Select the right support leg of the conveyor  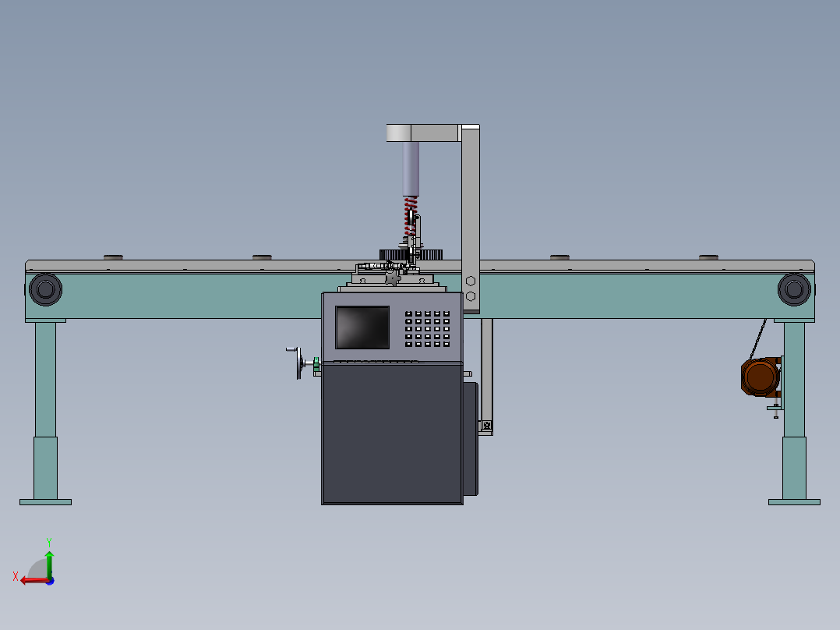pyautogui.click(x=794, y=410)
